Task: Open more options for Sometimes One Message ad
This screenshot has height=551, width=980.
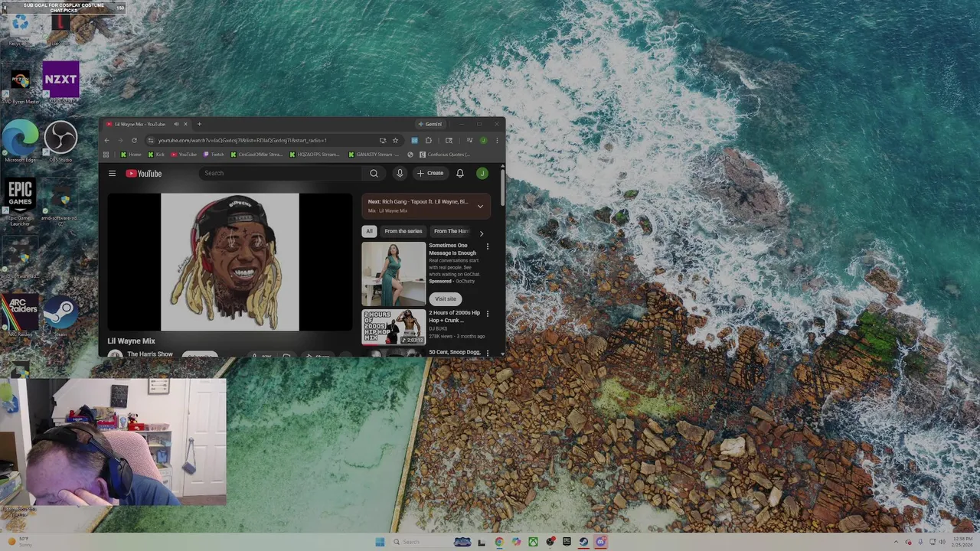Action: (x=487, y=246)
